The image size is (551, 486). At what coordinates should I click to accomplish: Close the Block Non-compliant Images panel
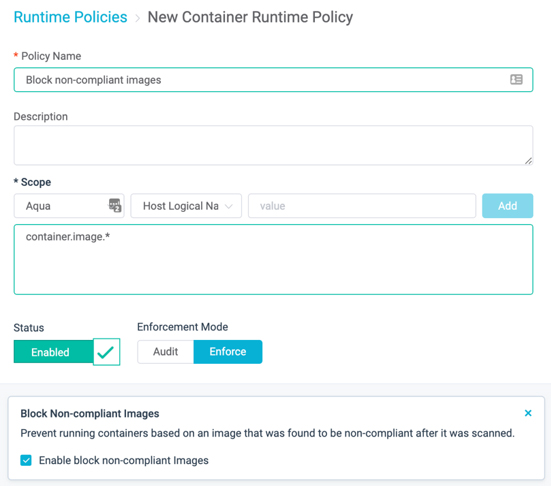click(x=528, y=413)
